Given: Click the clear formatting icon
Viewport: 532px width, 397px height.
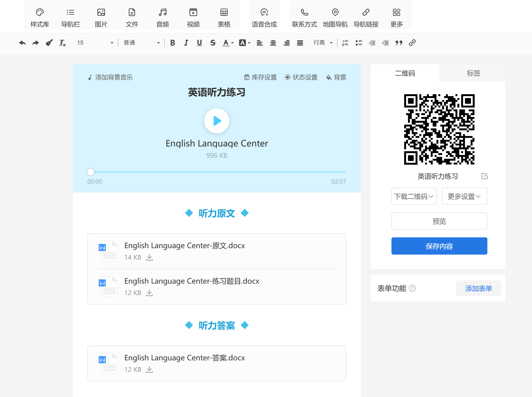Looking at the screenshot, I should (62, 43).
